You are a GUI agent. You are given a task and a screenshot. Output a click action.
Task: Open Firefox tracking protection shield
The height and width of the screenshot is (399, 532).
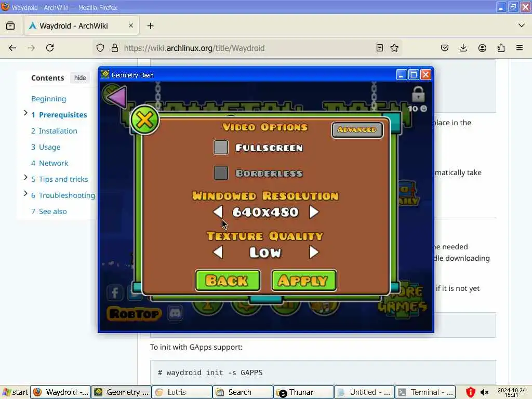(100, 48)
